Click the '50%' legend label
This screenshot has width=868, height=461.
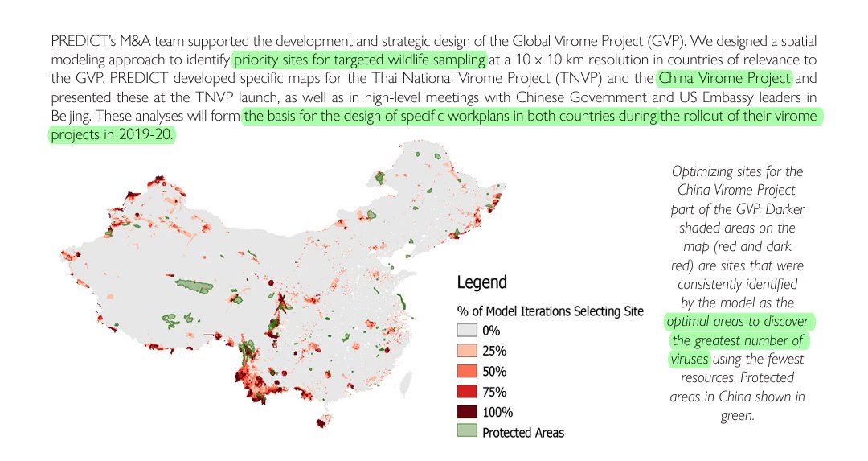[x=494, y=371]
